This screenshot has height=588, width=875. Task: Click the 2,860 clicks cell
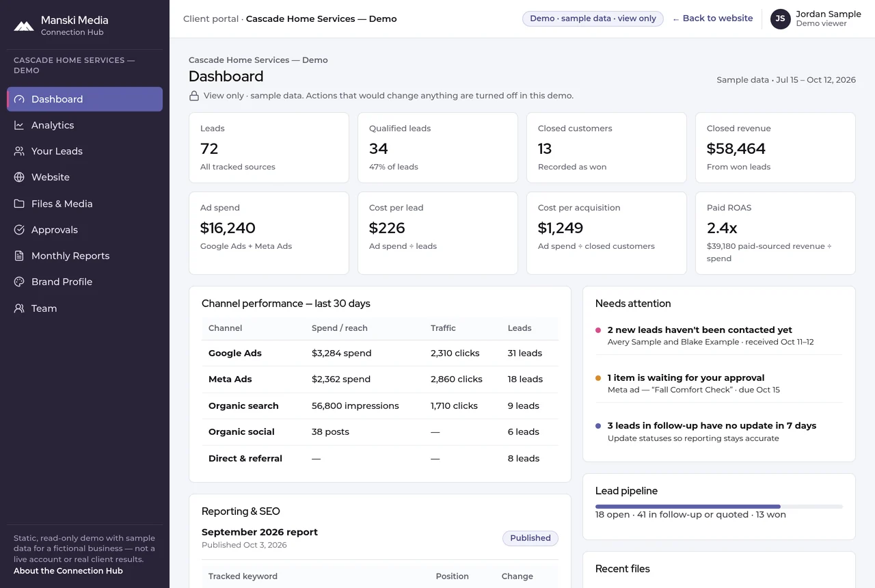(457, 379)
